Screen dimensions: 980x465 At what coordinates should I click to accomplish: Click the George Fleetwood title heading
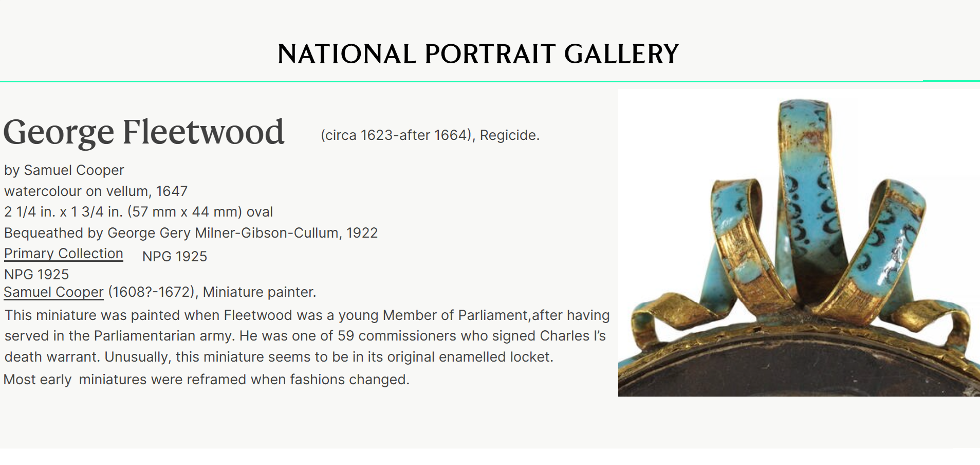[x=144, y=132]
